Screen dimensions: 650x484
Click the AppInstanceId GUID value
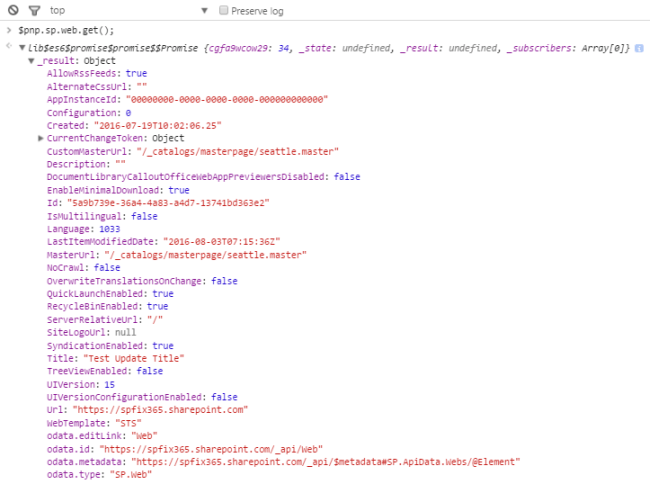pyautogui.click(x=227, y=99)
